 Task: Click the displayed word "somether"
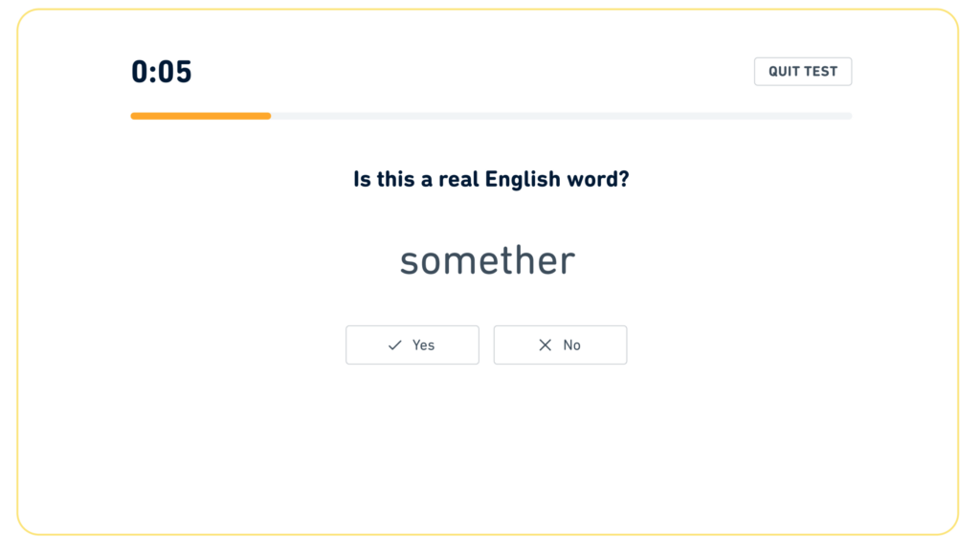pyautogui.click(x=487, y=260)
